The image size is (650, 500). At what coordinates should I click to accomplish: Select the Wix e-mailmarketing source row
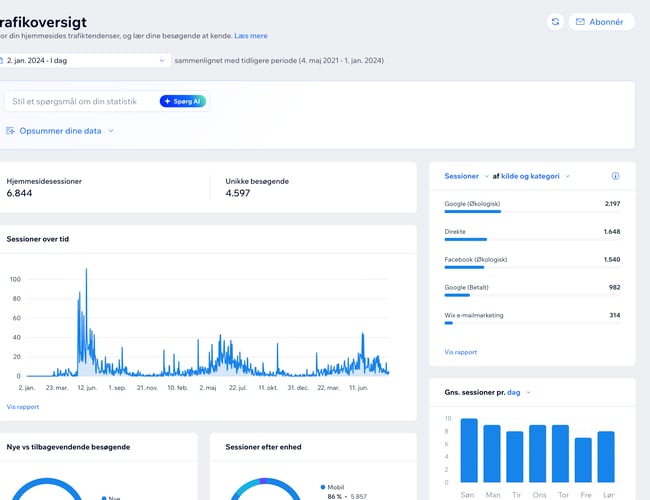(x=532, y=318)
